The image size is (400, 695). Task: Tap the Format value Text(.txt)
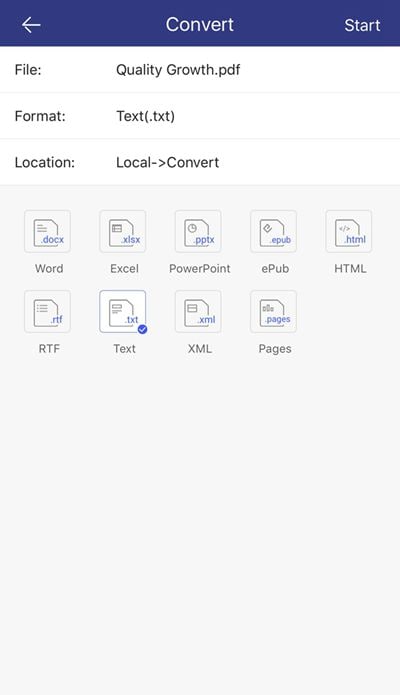pyautogui.click(x=145, y=116)
